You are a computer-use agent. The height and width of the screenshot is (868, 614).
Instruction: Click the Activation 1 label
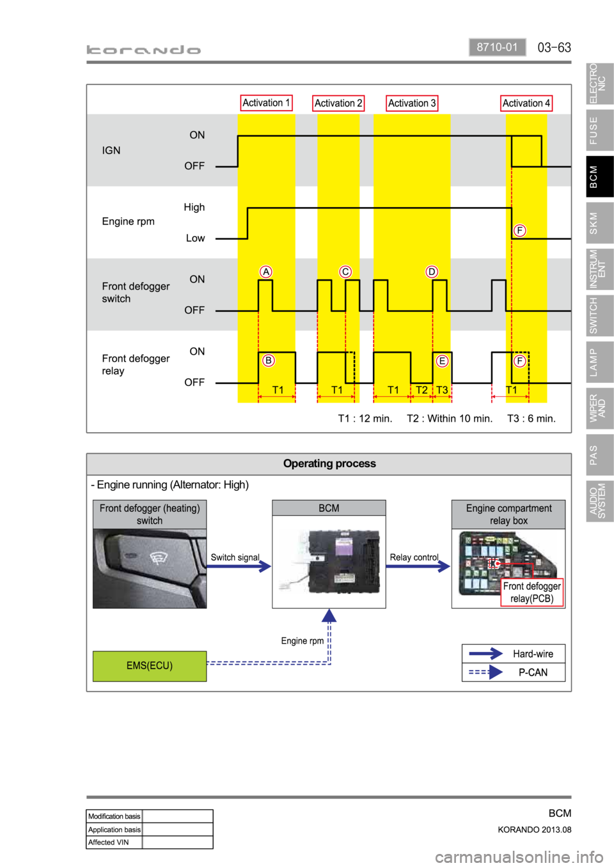(266, 103)
